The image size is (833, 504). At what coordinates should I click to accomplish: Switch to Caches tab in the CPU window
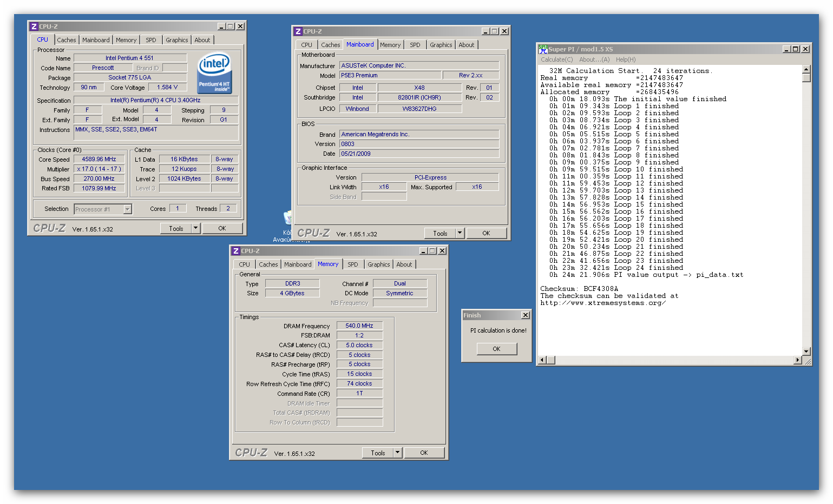click(67, 40)
